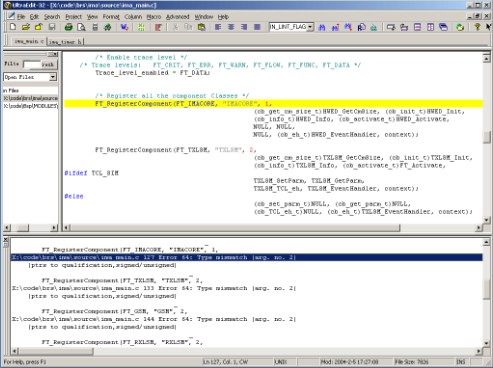Open the View menu
This screenshot has width=493, height=368.
tap(92, 17)
